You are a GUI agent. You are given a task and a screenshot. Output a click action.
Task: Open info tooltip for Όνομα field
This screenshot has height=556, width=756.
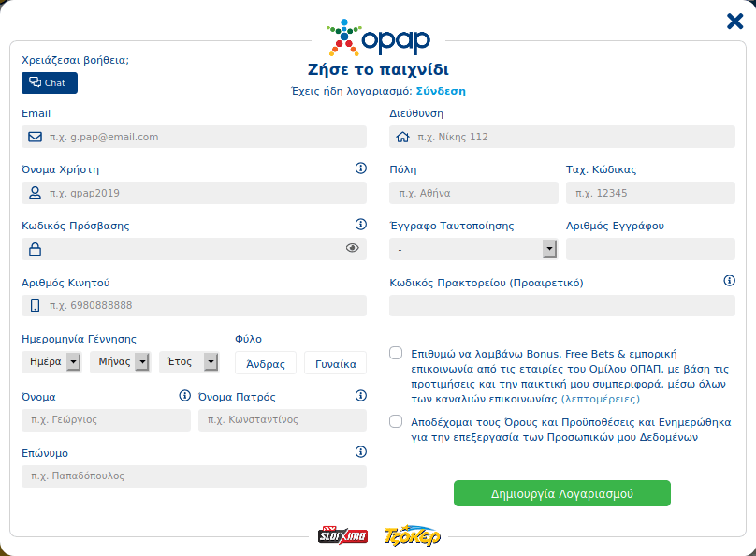click(x=184, y=396)
